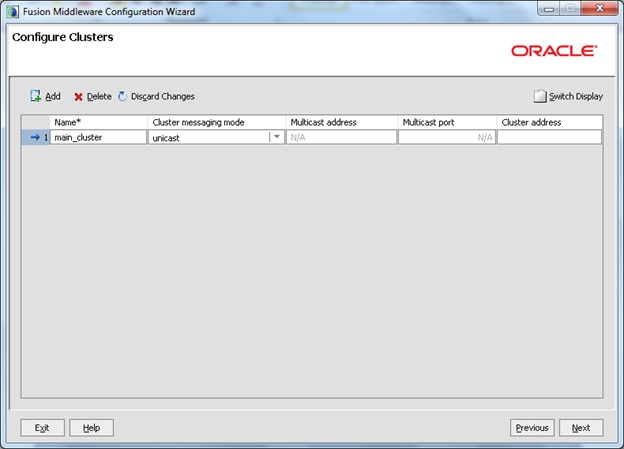Click the red Delete X icon
Viewport: 624px width, 449px height.
[78, 97]
